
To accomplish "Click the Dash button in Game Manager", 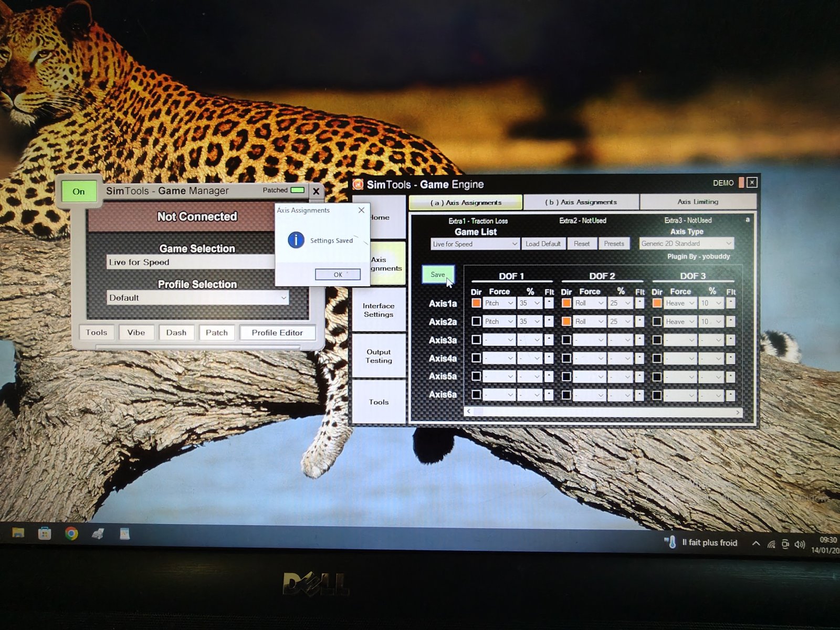I will point(176,333).
